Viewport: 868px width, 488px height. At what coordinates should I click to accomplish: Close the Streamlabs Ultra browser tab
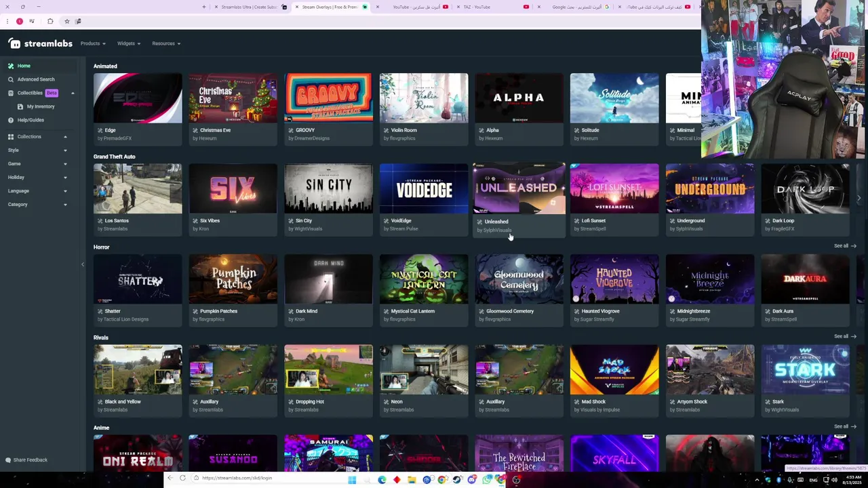click(x=216, y=7)
